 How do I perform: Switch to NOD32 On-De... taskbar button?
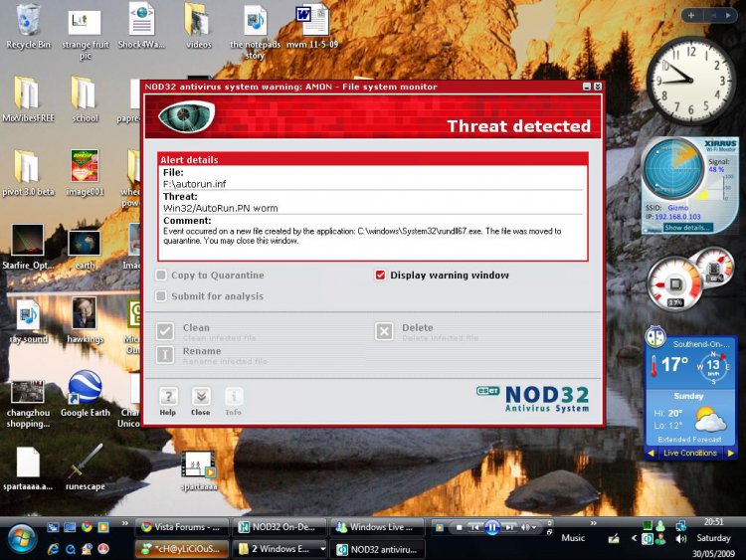(x=280, y=527)
